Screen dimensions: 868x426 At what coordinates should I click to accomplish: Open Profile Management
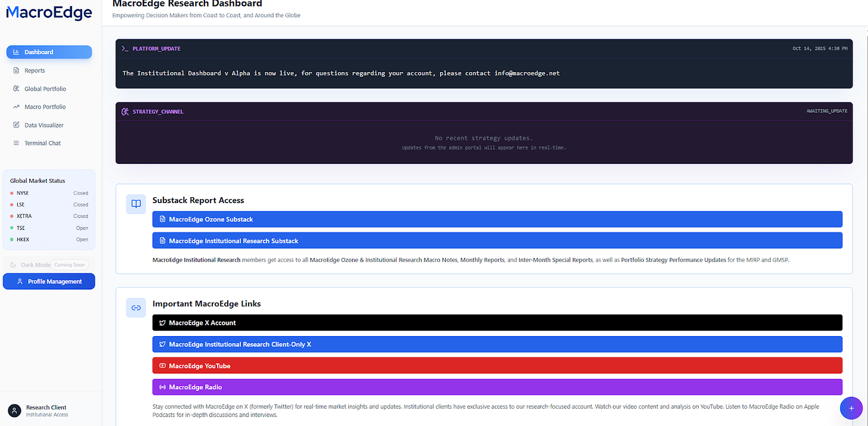(x=49, y=281)
